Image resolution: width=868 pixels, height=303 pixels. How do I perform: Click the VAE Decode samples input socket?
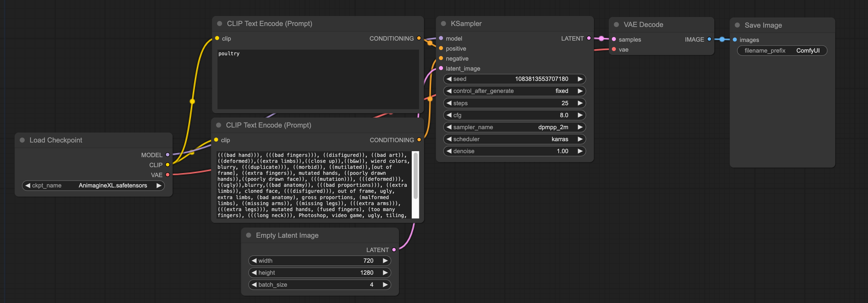point(614,39)
